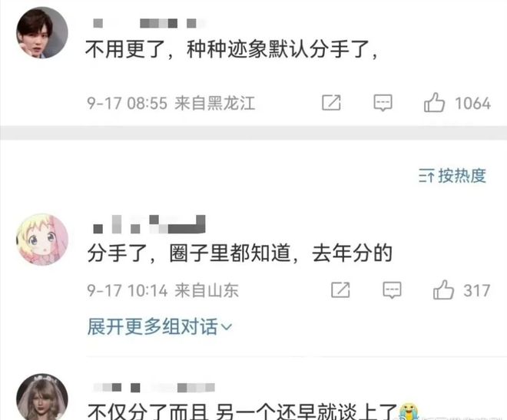Screen dimensions: 507x420
Task: Click the chevron after 展开更多组对话
Action: tap(227, 327)
